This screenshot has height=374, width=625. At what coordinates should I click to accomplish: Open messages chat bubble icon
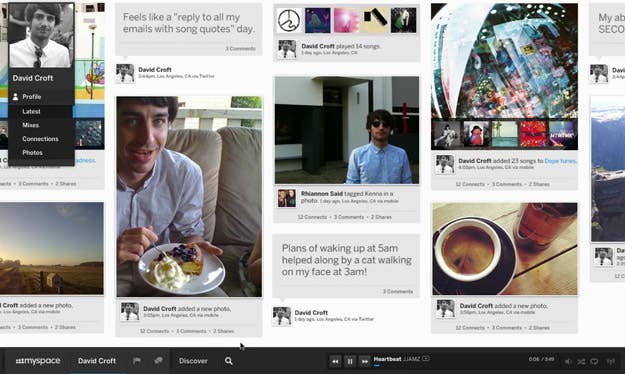(x=158, y=360)
